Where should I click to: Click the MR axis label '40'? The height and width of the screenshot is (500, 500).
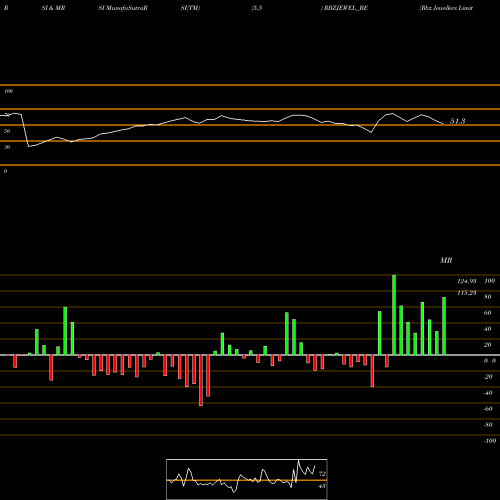(488, 329)
